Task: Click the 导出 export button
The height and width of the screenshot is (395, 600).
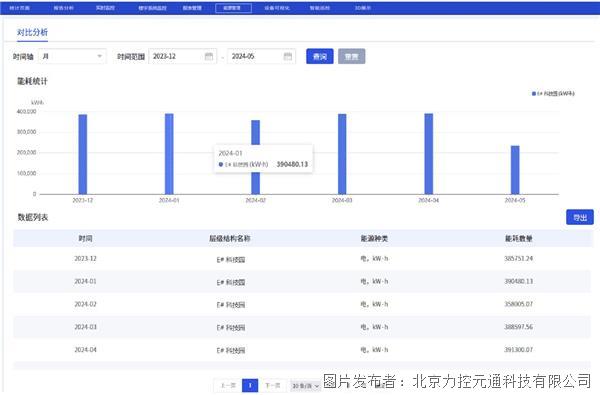Action: tap(580, 217)
